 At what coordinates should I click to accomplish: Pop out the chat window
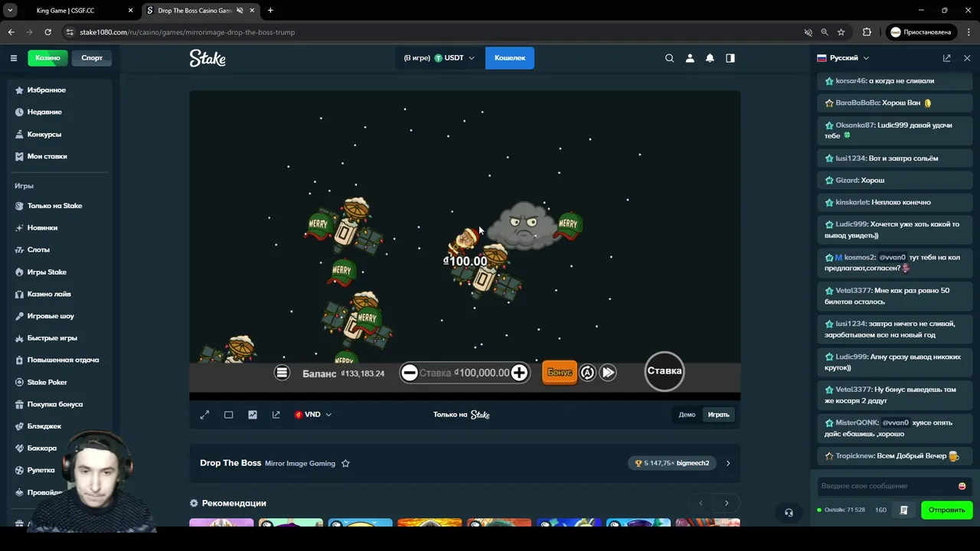(947, 58)
